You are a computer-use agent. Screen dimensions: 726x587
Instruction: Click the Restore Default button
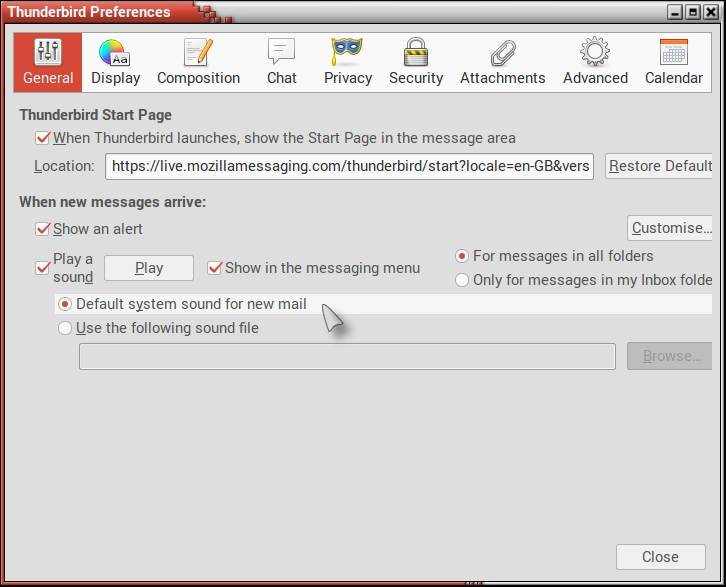pyautogui.click(x=659, y=166)
